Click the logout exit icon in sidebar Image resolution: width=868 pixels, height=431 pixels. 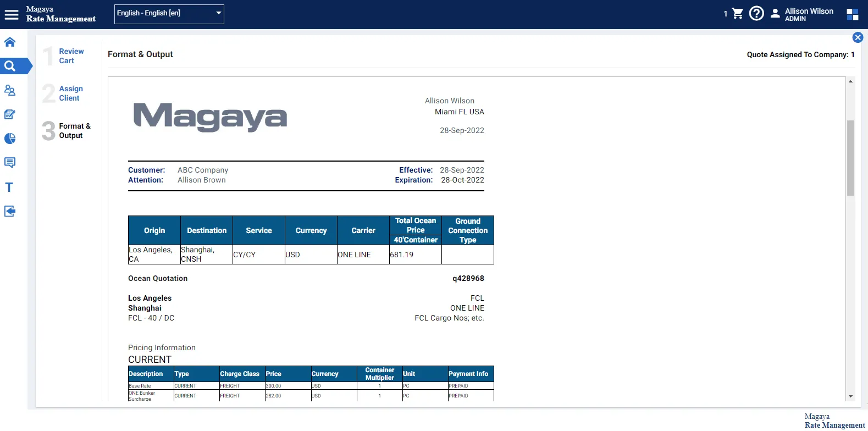(x=10, y=211)
